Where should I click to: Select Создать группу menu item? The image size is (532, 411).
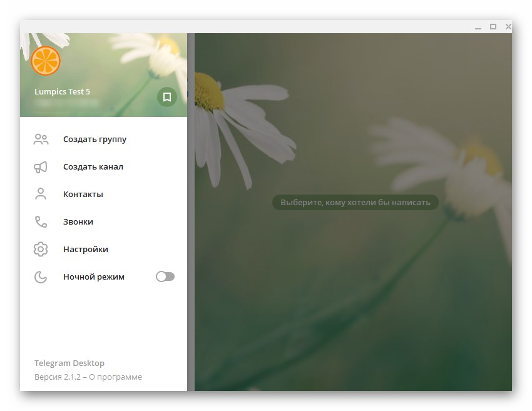click(103, 140)
